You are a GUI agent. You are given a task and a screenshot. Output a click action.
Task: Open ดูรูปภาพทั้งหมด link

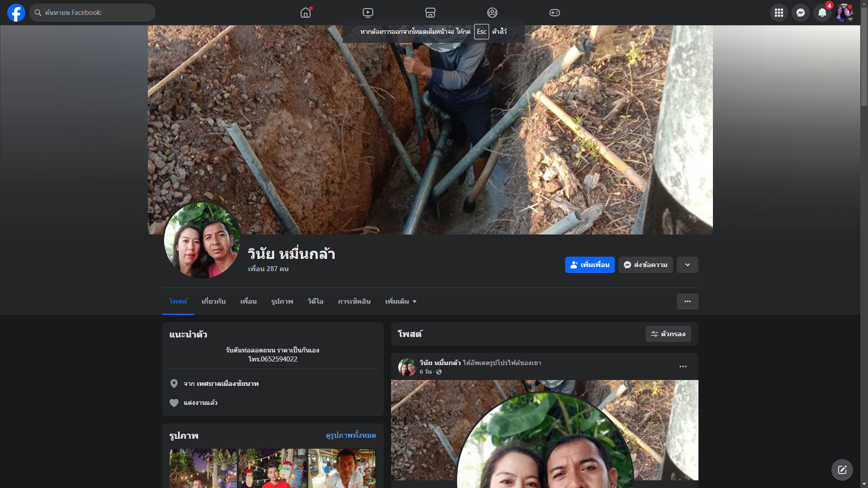350,435
